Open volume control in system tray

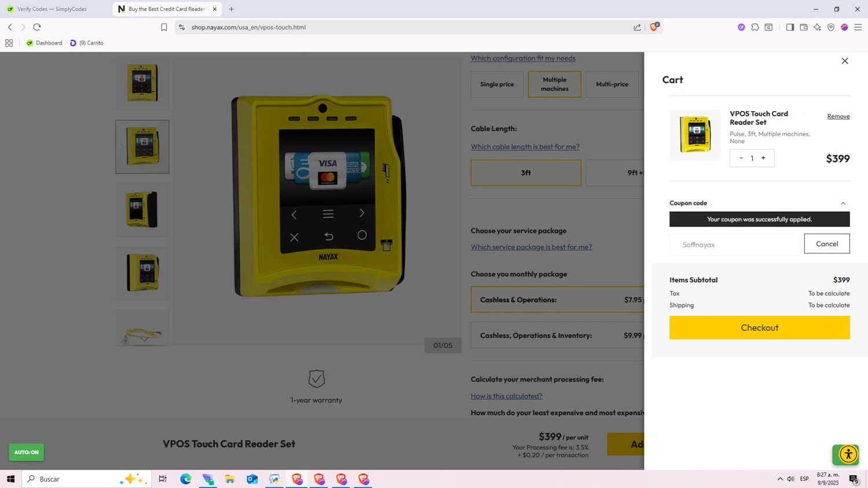791,479
